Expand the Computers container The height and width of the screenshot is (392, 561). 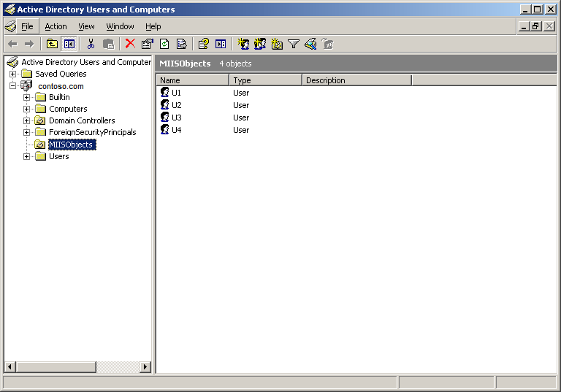point(26,109)
